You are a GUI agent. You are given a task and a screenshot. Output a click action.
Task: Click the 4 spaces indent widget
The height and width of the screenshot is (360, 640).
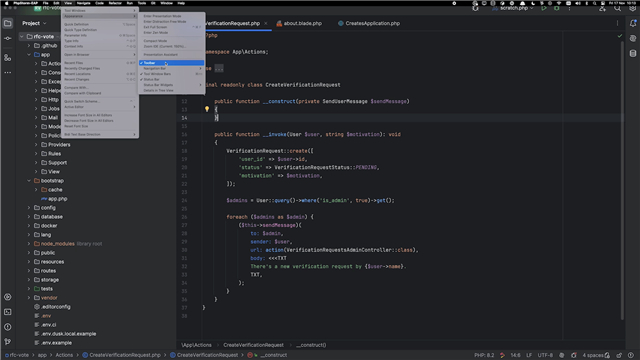[593, 355]
